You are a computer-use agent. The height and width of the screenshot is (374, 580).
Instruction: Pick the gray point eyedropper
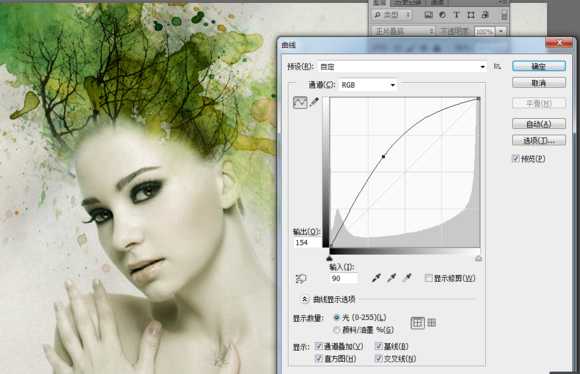pos(392,278)
